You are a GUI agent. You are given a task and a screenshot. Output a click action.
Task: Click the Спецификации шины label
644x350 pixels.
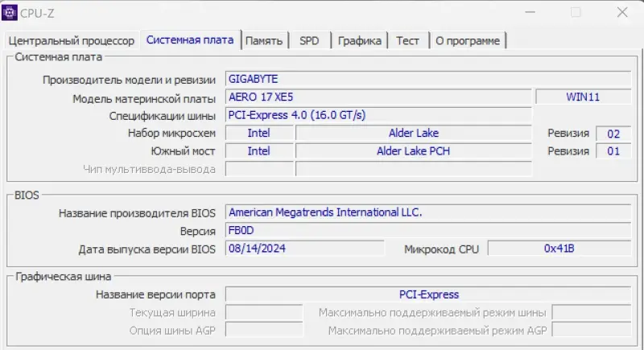[163, 116]
